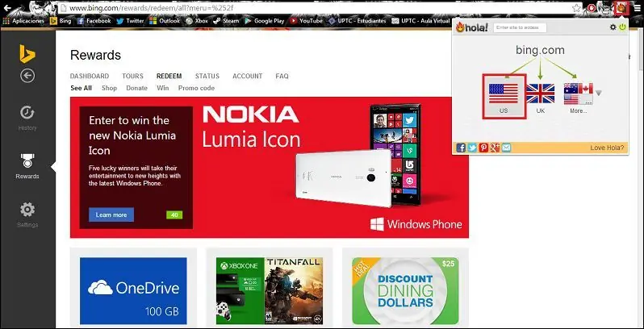The height and width of the screenshot is (329, 644).
Task: Expand the gray country dropdown arrow
Action: pyautogui.click(x=599, y=93)
